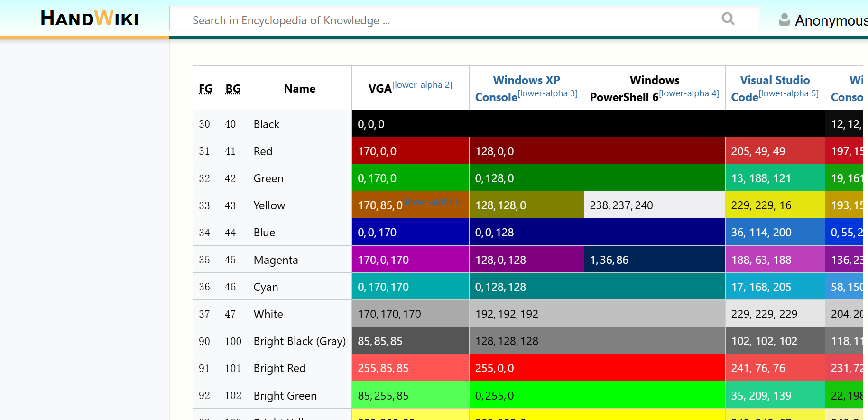Image resolution: width=868 pixels, height=420 pixels.
Task: Select the Black 0,0,0 cell
Action: pyautogui.click(x=588, y=124)
